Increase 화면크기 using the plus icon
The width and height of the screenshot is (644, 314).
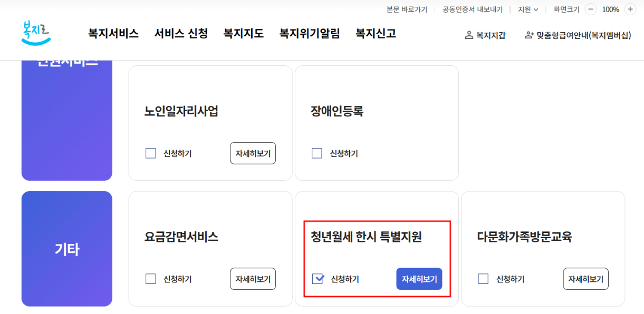630,9
